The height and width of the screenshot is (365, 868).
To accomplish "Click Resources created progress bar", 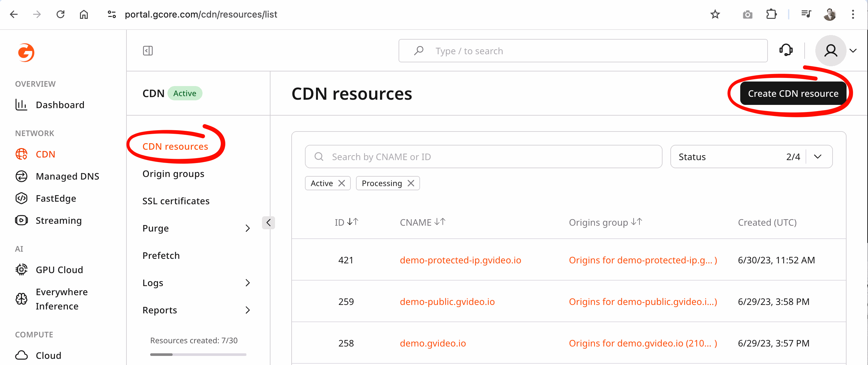I will point(198,354).
